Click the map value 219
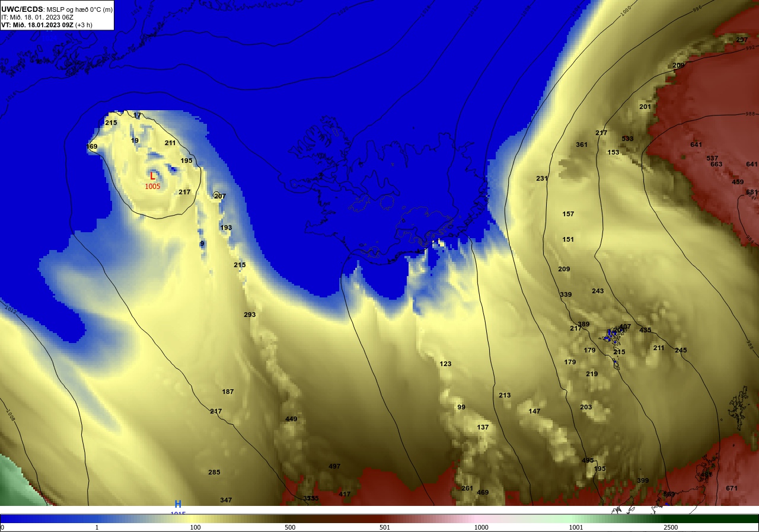 [x=592, y=374]
